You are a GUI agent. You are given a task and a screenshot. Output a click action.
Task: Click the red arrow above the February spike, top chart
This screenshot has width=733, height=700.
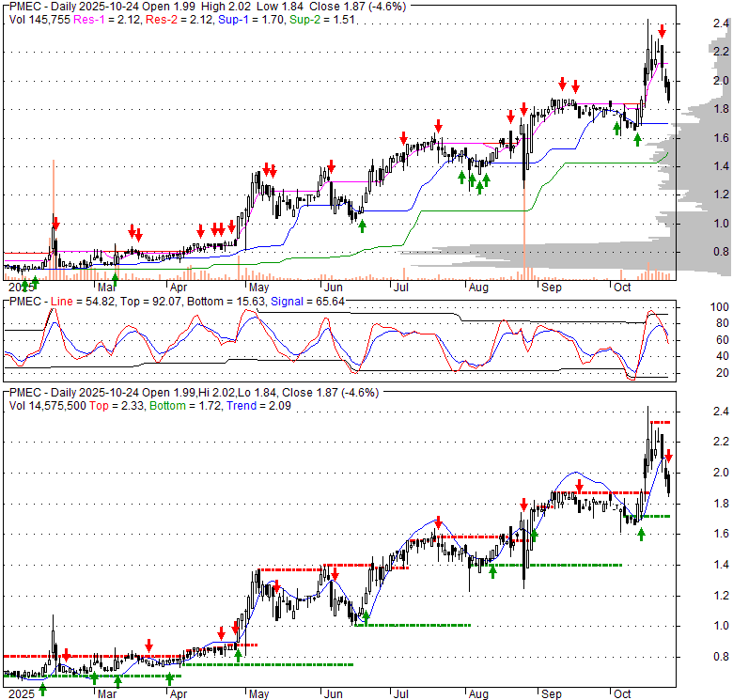[x=55, y=225]
